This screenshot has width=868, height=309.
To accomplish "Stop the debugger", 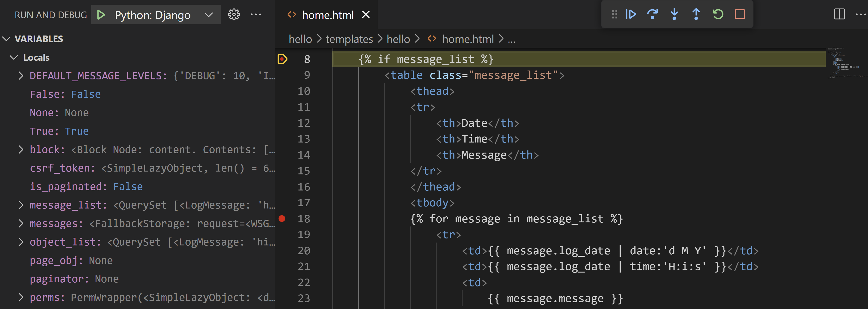I will point(739,14).
